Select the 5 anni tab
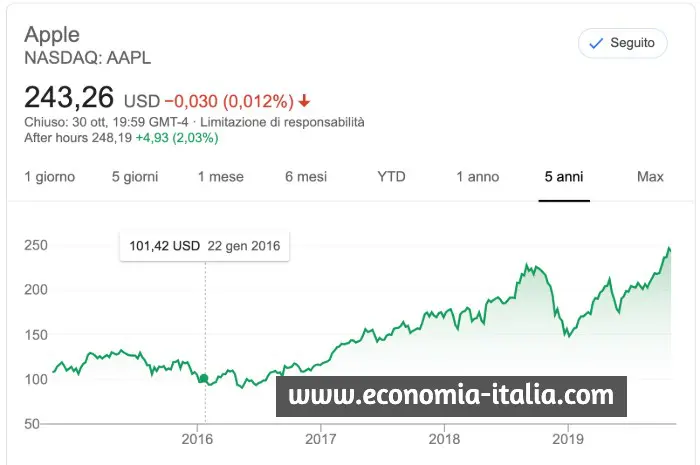Viewport: 700px width, 465px height. click(x=564, y=177)
